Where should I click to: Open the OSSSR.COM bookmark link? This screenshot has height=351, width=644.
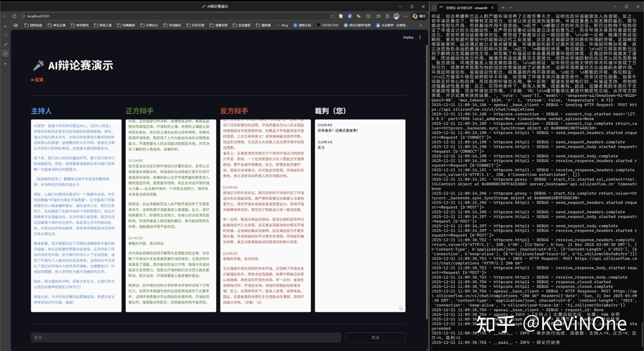pos(330,25)
